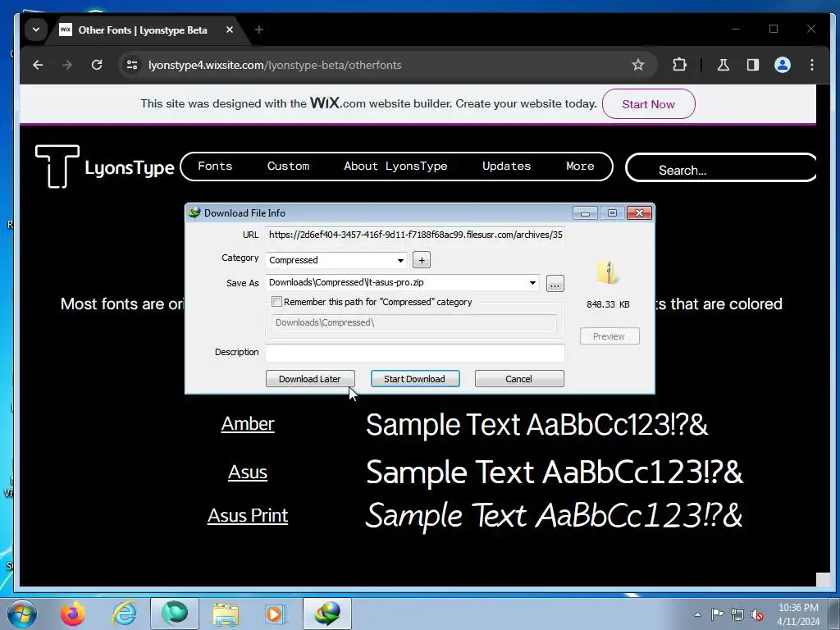Open the green globe browser on taskbar
The height and width of the screenshot is (630, 840).
(175, 614)
